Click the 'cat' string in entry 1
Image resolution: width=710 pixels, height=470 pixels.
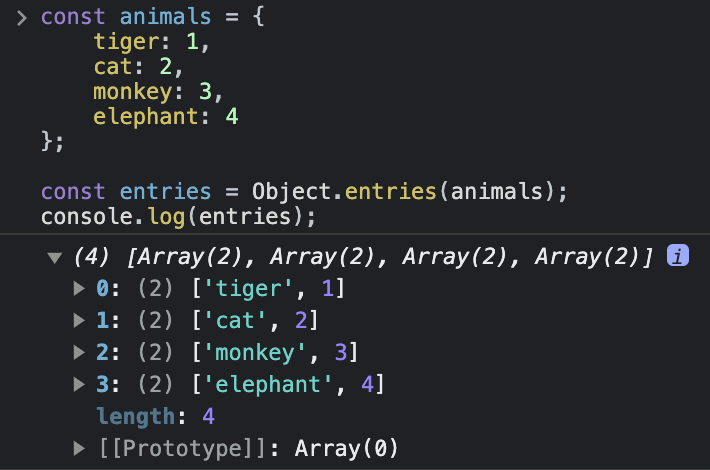[x=235, y=321]
